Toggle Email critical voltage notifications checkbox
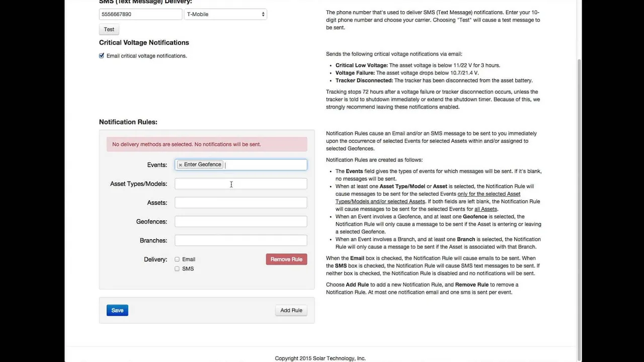The width and height of the screenshot is (644, 362). pos(102,56)
